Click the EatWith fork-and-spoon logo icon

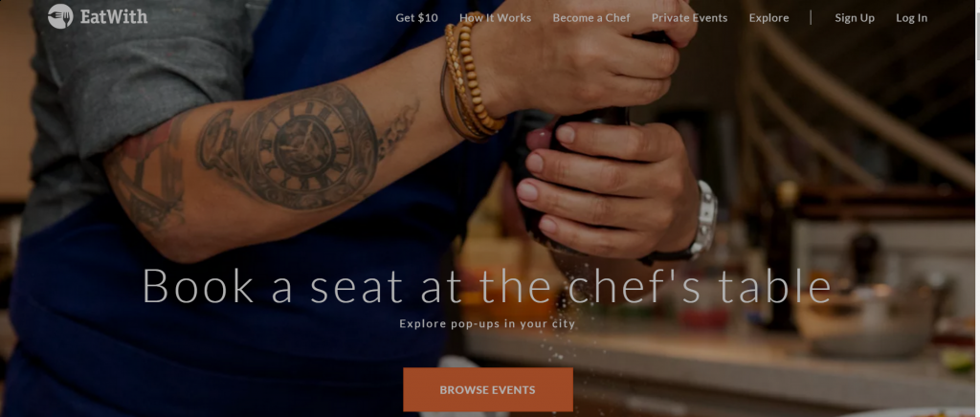60,16
